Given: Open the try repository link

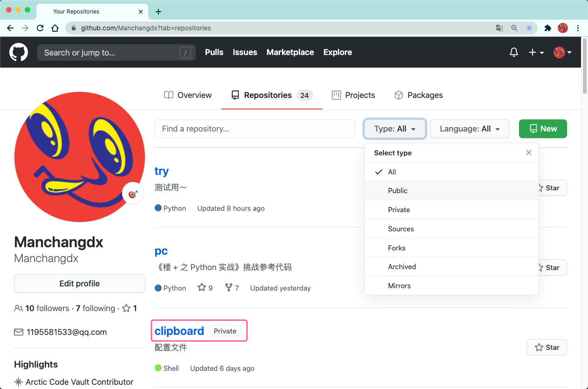Looking at the screenshot, I should click(162, 171).
